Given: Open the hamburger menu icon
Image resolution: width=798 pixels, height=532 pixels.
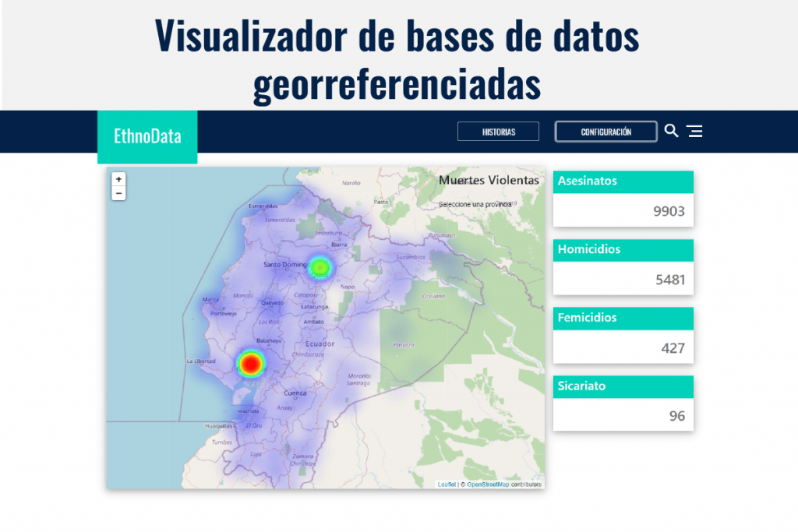Looking at the screenshot, I should point(694,132).
